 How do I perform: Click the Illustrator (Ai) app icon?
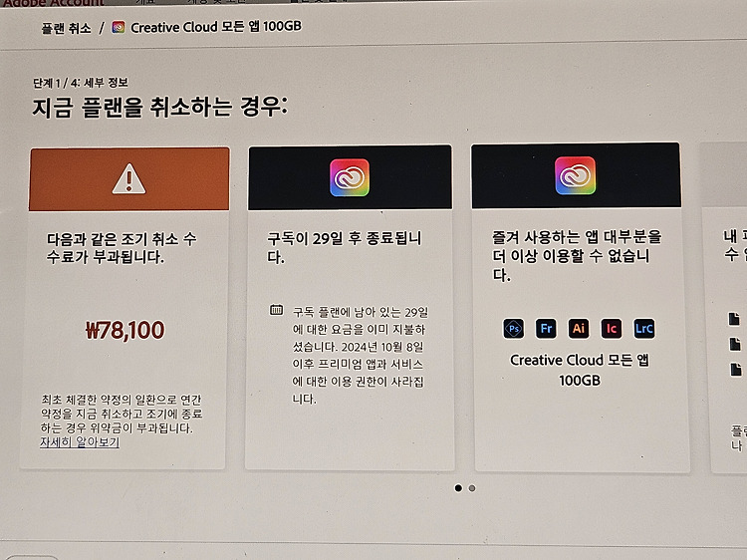point(579,329)
